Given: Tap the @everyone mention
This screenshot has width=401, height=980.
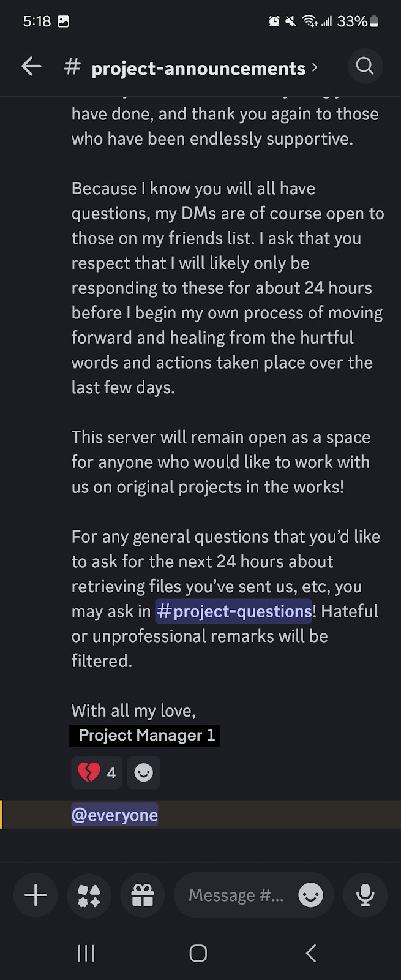Looking at the screenshot, I should click(x=115, y=815).
